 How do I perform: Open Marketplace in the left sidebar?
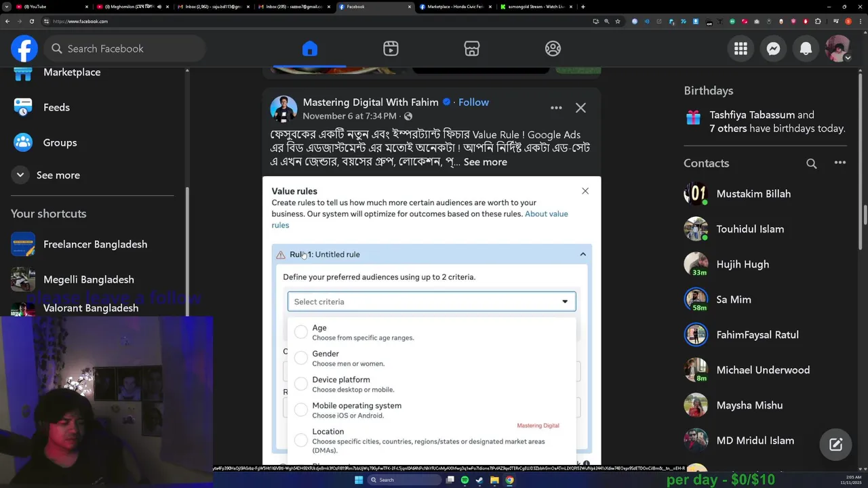[x=72, y=72]
